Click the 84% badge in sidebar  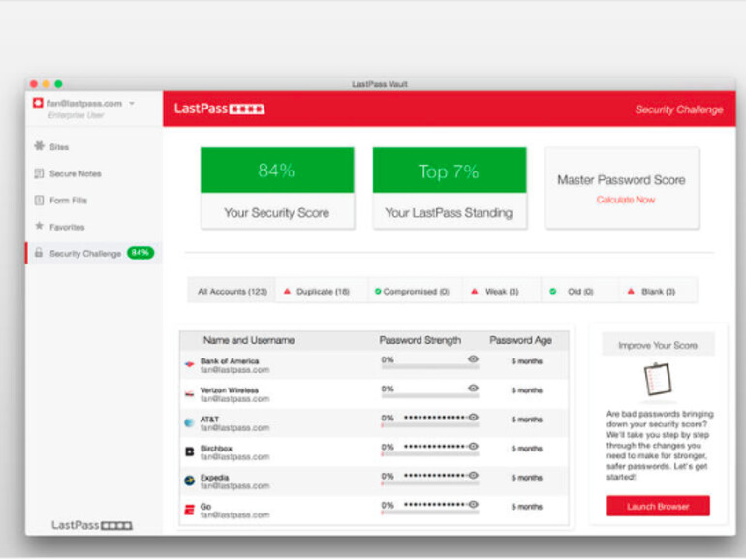point(140,253)
